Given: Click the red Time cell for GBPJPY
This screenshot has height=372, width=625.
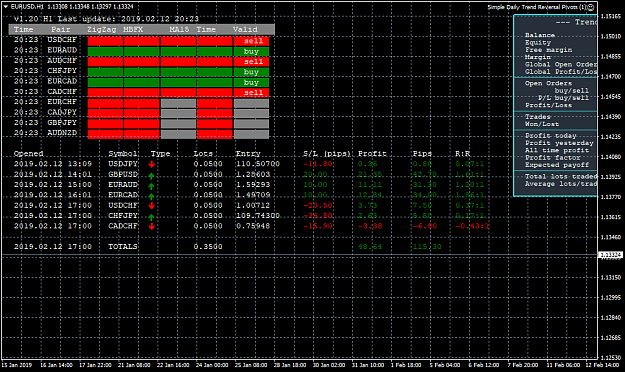Looking at the screenshot, I should (x=214, y=124).
